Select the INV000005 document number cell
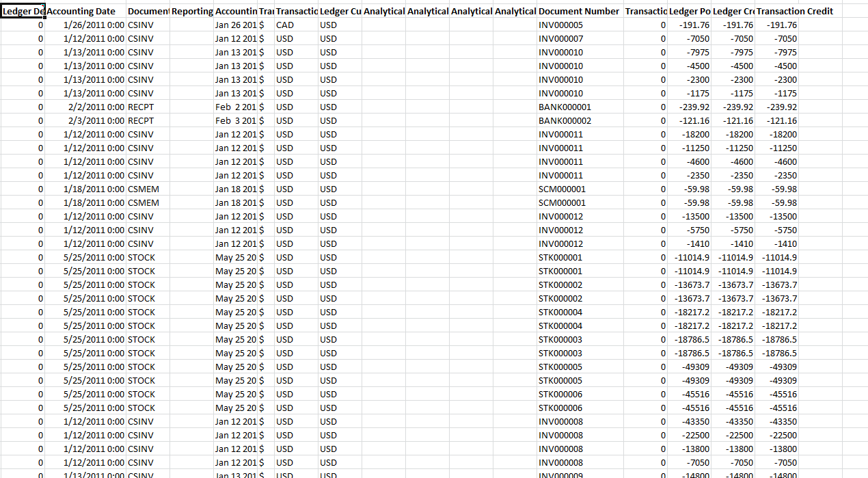 pos(560,25)
